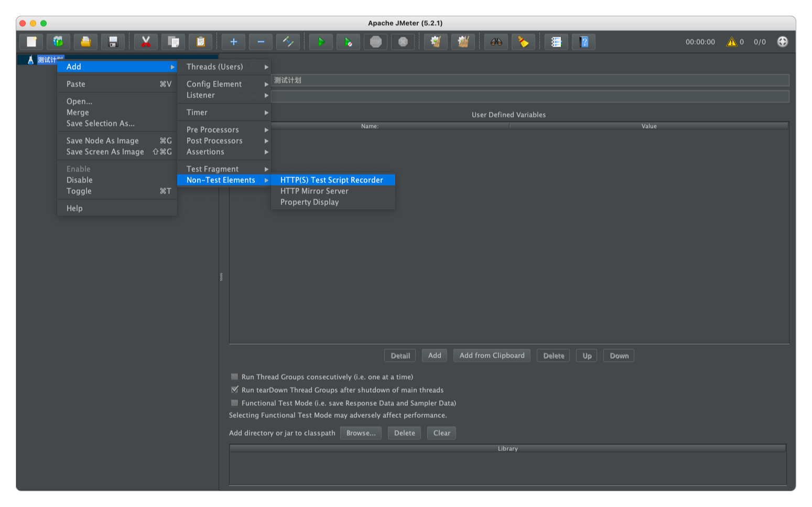Click the Shutdown test icon
The width and height of the screenshot is (812, 507).
point(403,42)
